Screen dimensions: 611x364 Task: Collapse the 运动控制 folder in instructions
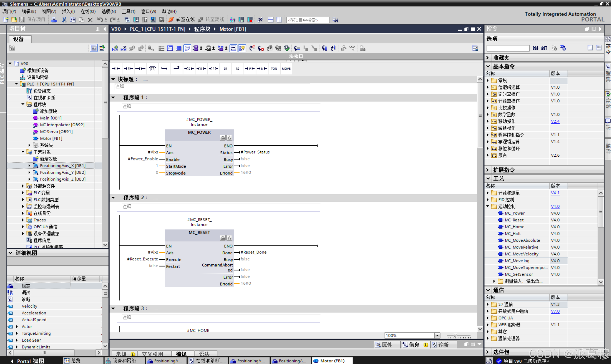point(488,206)
